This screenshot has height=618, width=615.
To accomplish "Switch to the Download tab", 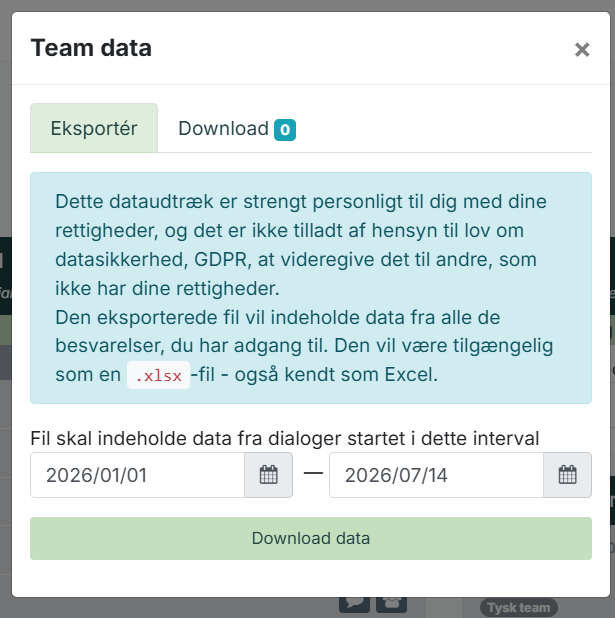I will (237, 128).
